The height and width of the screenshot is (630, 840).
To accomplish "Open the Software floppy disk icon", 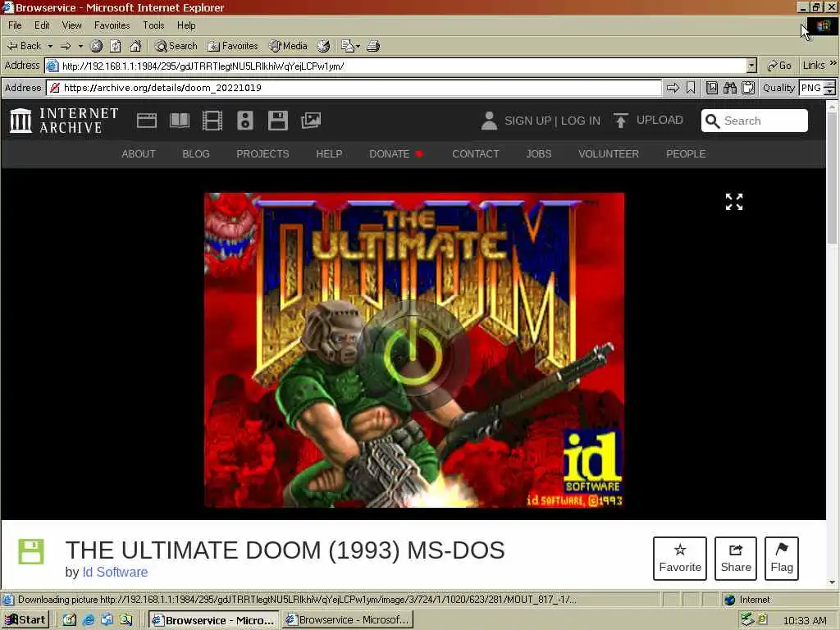I will 278,121.
